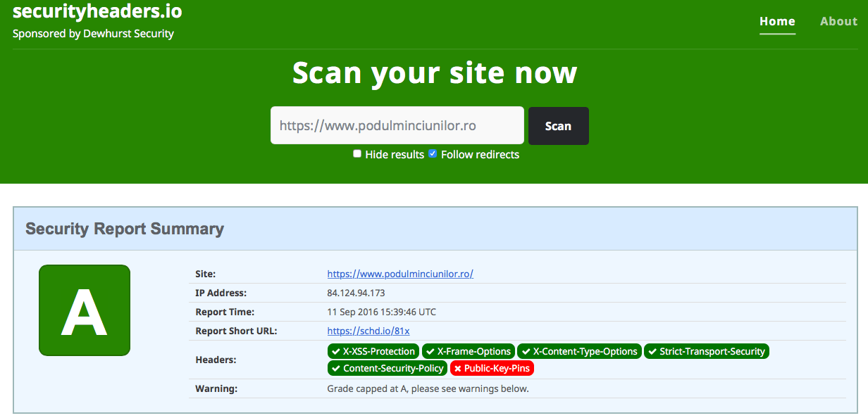Screen dimensions: 868x418
Task: Open the schd.io/81x short URL
Action: tap(368, 331)
